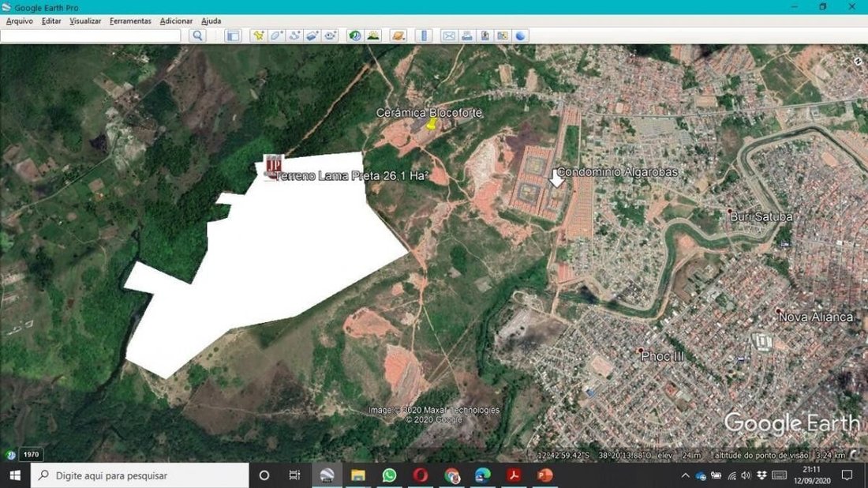Click the search magnifier button
Image resolution: width=868 pixels, height=488 pixels.
(197, 36)
